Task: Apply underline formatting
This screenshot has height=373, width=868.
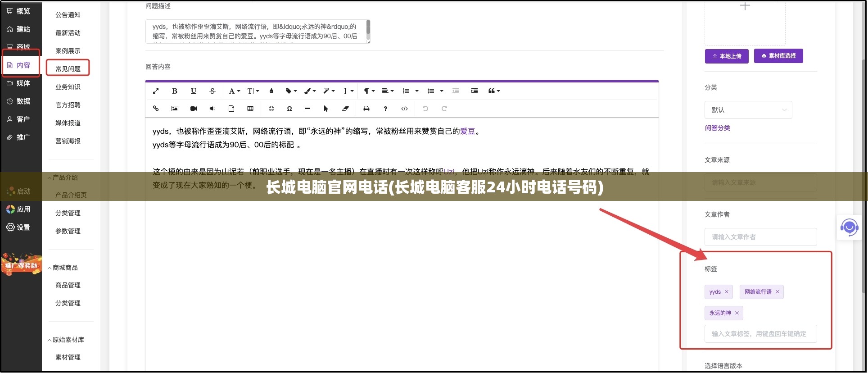Action: [x=194, y=91]
